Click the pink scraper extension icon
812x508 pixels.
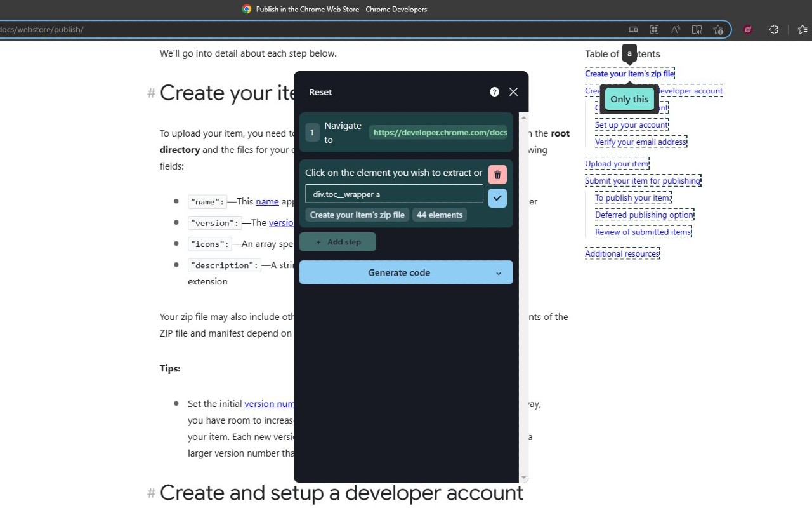tap(748, 29)
